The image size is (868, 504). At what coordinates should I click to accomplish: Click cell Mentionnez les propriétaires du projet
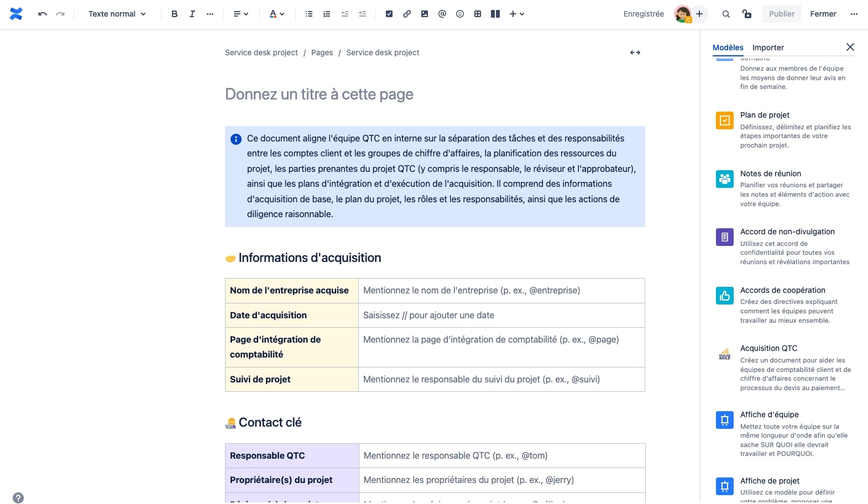click(502, 480)
